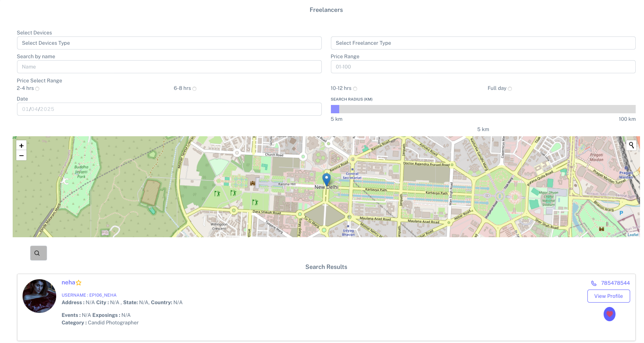Click the phone number 785478544
The image size is (644, 343).
pos(616,283)
